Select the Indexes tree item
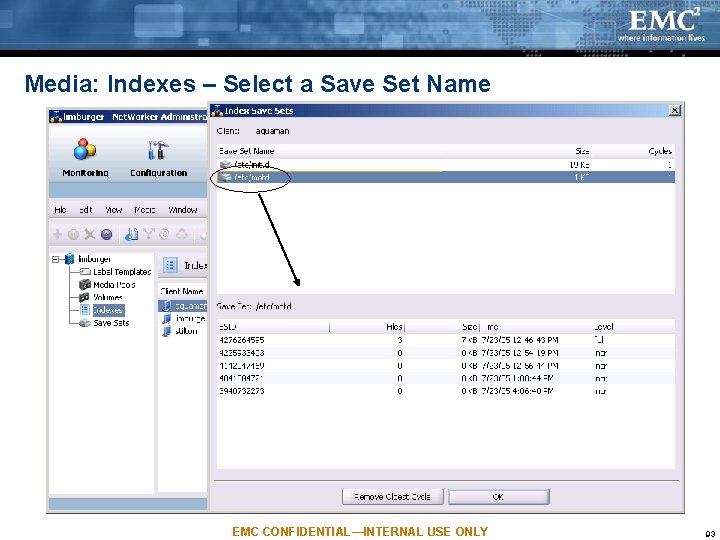The image size is (720, 540). [x=108, y=310]
